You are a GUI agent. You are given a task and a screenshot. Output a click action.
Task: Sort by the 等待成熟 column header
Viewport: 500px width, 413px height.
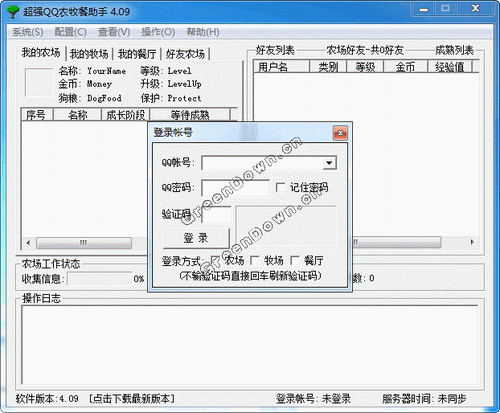pyautogui.click(x=190, y=115)
